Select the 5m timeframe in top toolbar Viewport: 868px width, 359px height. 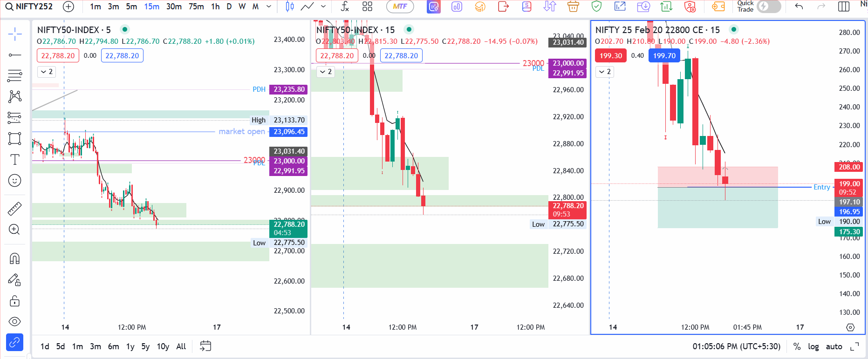click(x=131, y=7)
